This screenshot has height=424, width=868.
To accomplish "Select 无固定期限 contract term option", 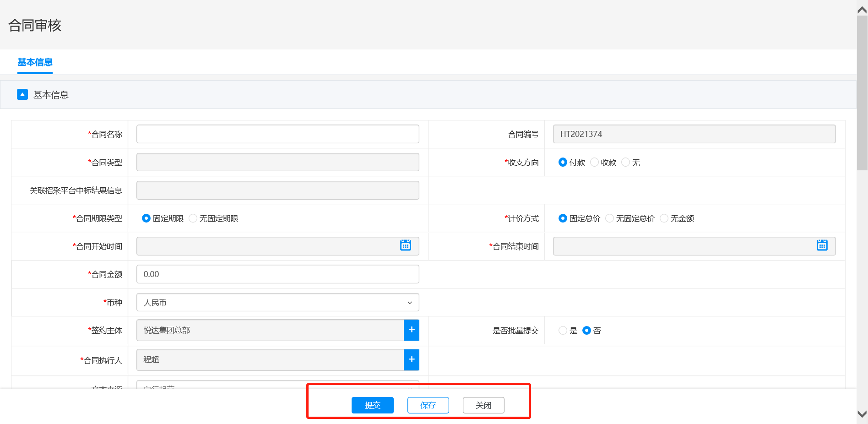I will point(193,218).
